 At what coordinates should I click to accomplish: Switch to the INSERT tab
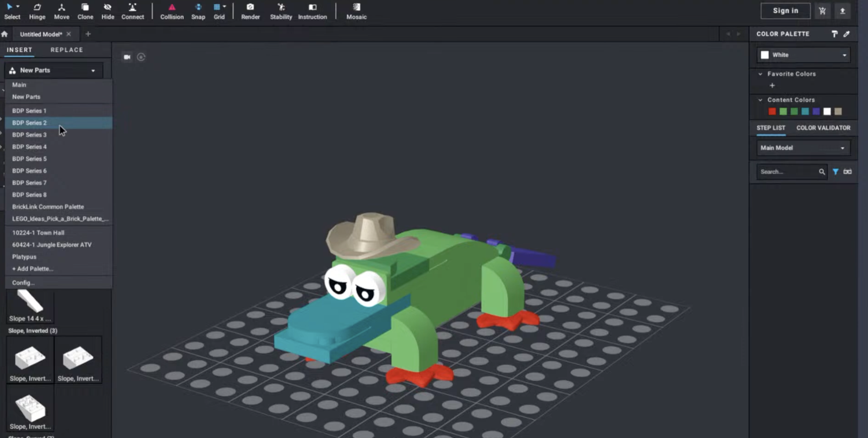tap(20, 50)
